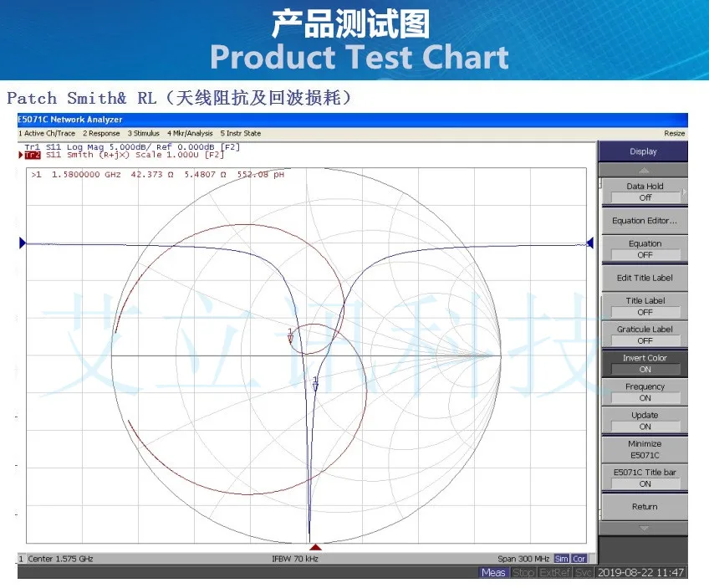Click the Stop status indicator
This screenshot has width=709, height=588.
click(523, 573)
